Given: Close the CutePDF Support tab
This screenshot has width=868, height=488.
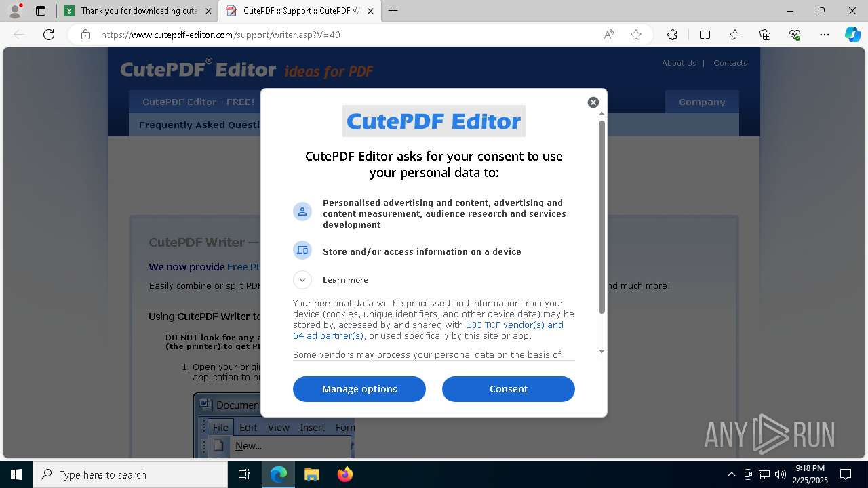Looking at the screenshot, I should [371, 11].
